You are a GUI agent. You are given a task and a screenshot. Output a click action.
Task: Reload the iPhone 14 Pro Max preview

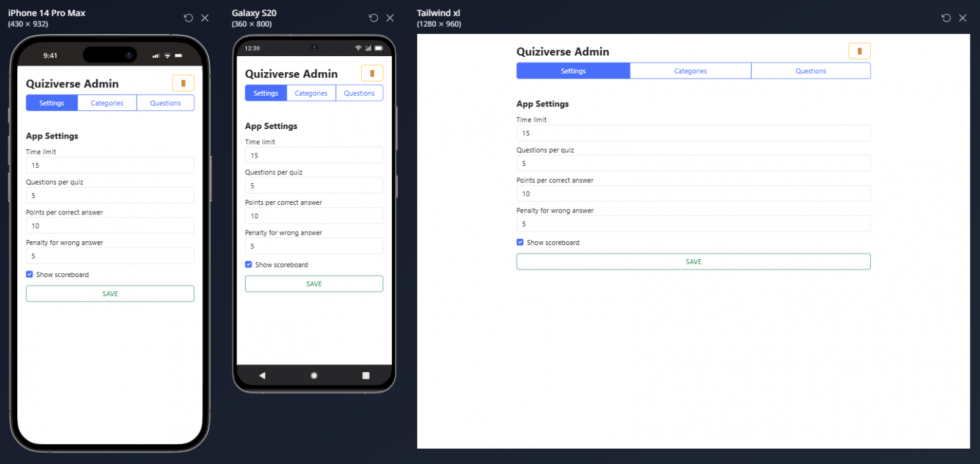coord(188,17)
